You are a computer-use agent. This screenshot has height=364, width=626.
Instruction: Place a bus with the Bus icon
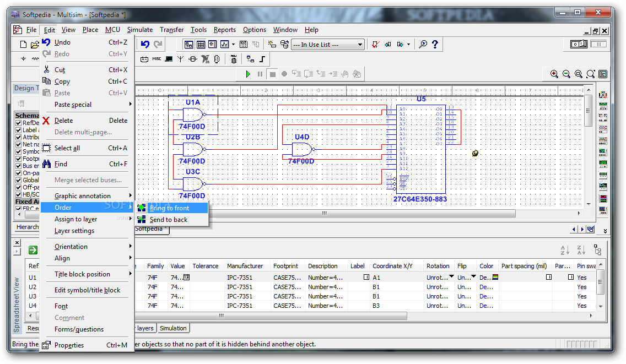tap(262, 59)
